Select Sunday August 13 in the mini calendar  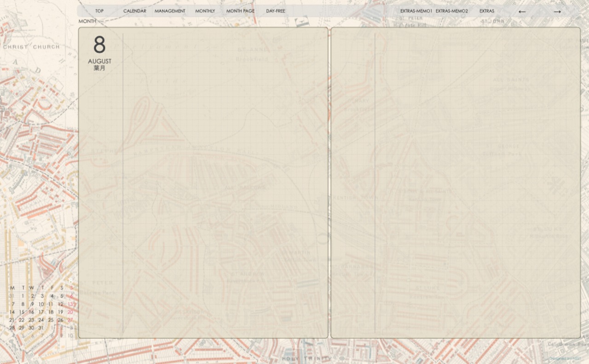point(70,304)
